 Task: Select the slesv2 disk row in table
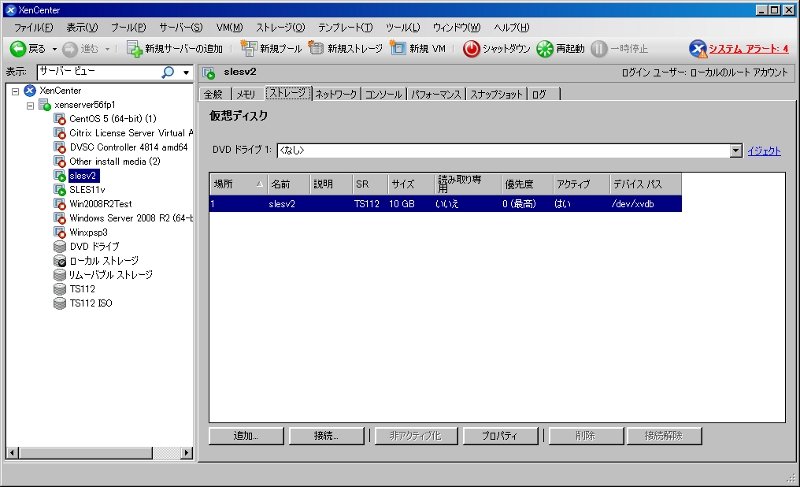coord(445,204)
